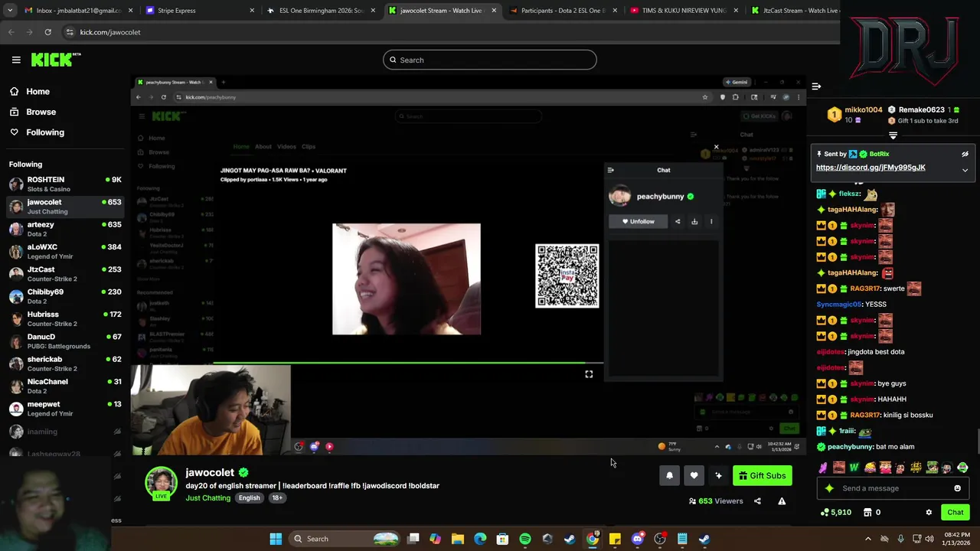Open the chat shop icon

[867, 513]
